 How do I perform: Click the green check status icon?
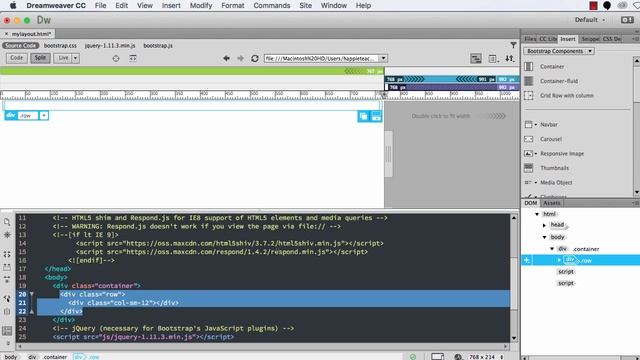[x=413, y=357]
